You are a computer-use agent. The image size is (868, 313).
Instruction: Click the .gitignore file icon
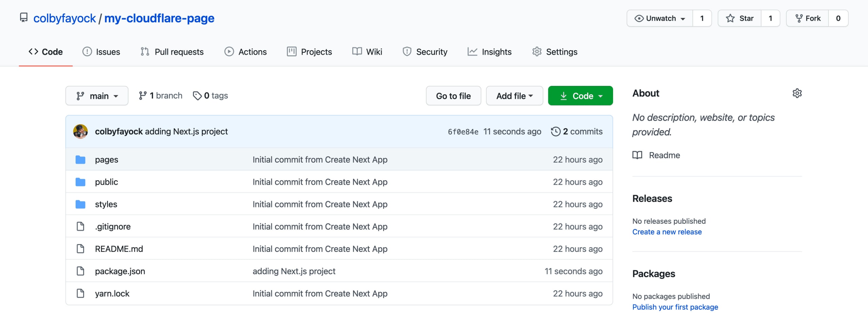(x=80, y=226)
